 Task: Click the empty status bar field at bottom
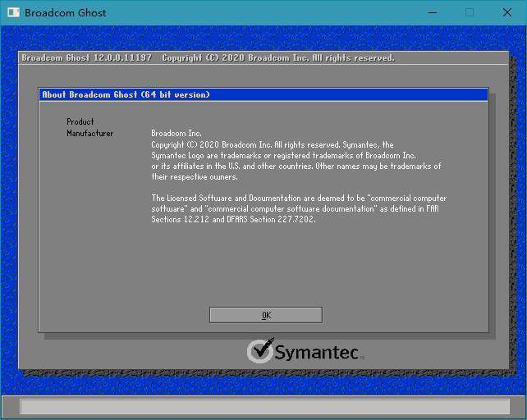265,407
